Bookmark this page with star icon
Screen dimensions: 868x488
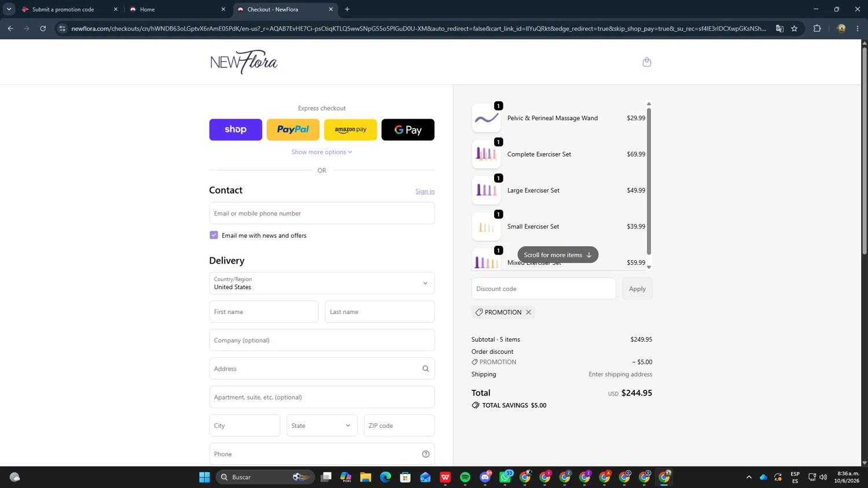click(x=795, y=28)
